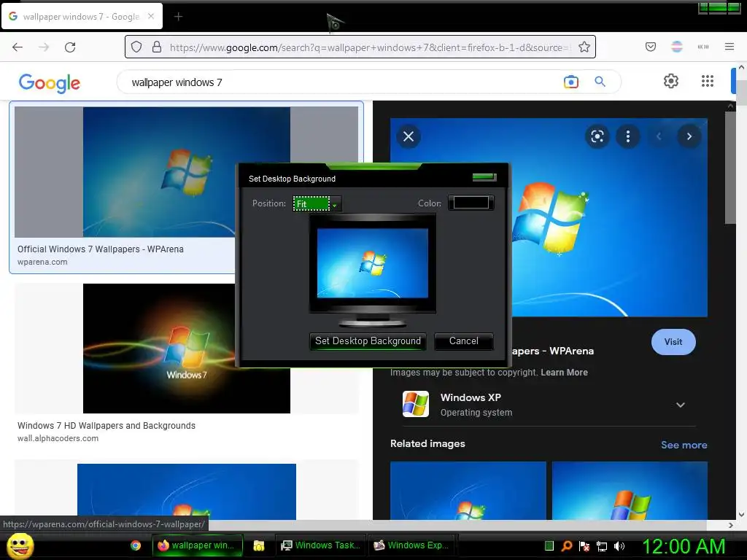Close the dialog using its green title button
Image resolution: width=747 pixels, height=560 pixels.
click(484, 177)
